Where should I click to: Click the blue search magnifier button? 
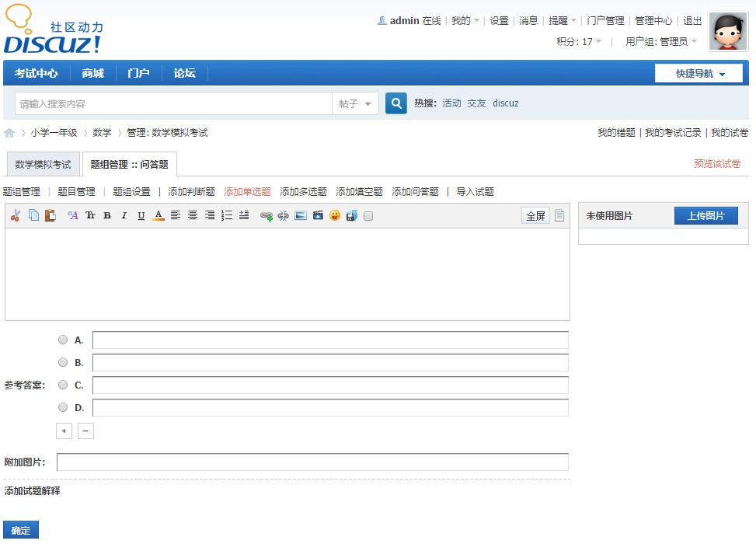point(396,103)
